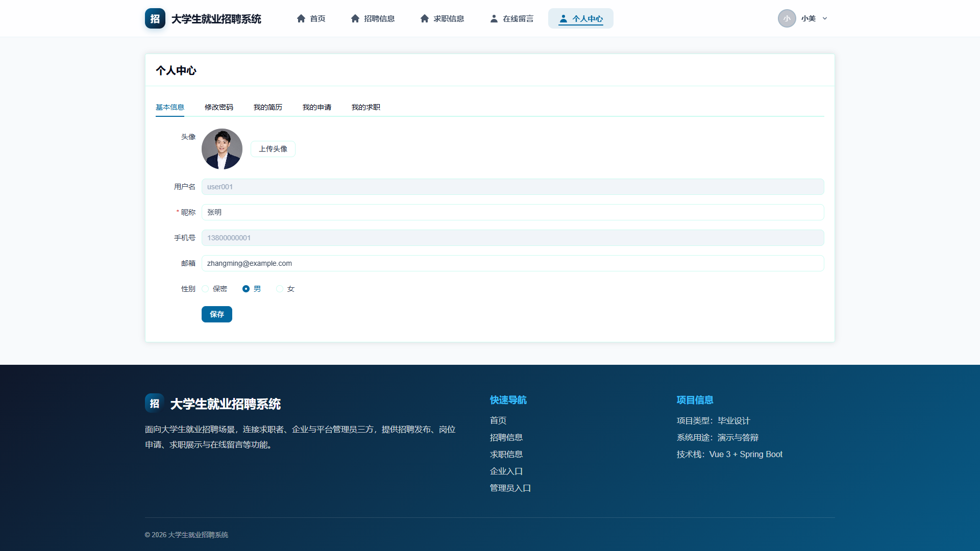
Task: Select the 男 gender radio button
Action: (x=246, y=289)
